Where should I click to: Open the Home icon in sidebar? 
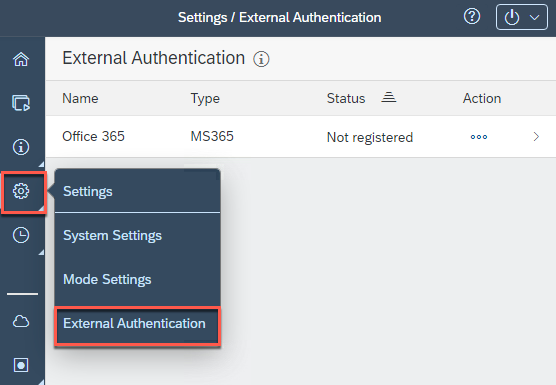coord(21,59)
